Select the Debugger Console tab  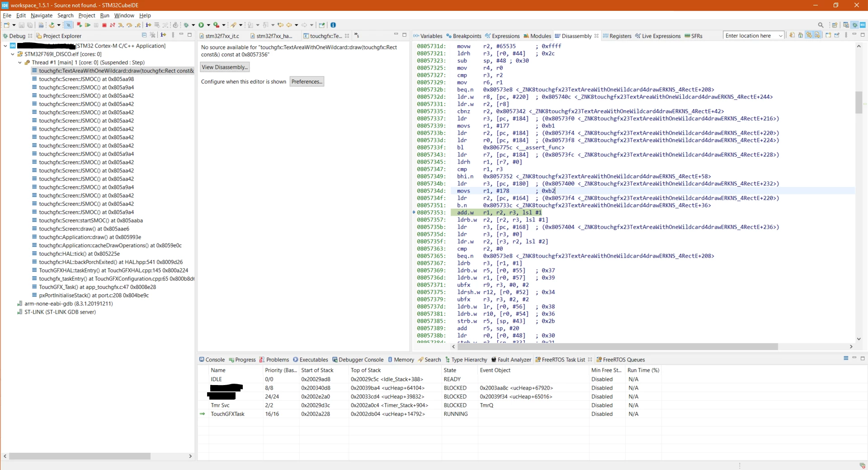pos(358,360)
